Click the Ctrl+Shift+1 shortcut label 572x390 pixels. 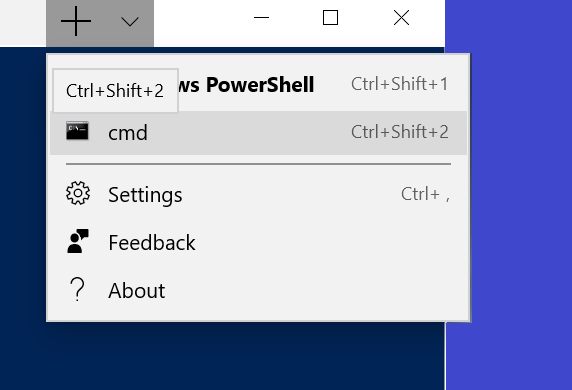point(399,84)
